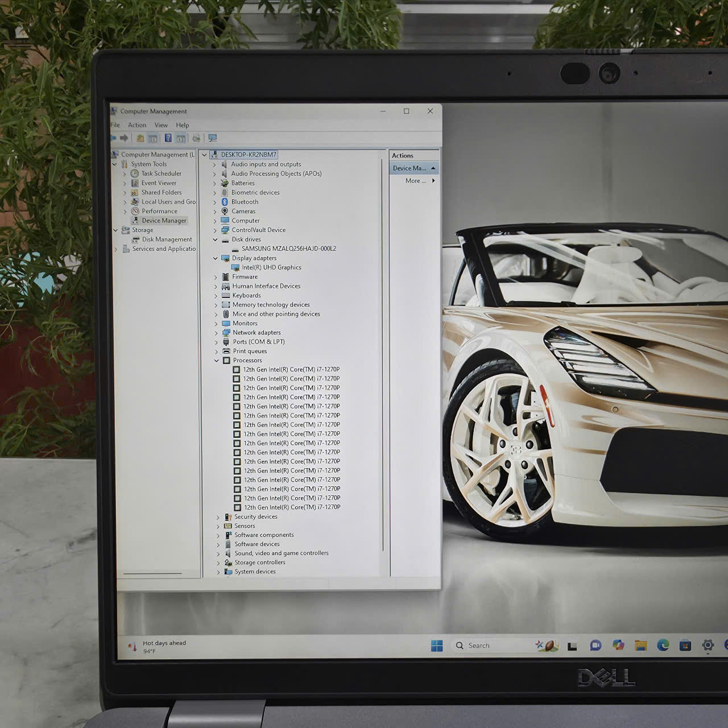Expand the Task Scheduler node
Image resolution: width=728 pixels, height=728 pixels.
(125, 174)
